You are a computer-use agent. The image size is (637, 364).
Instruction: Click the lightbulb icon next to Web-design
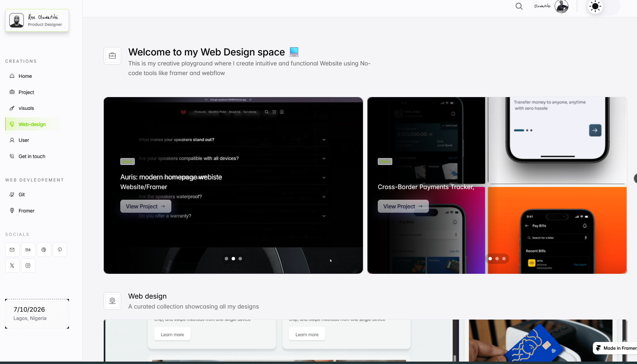[12, 124]
